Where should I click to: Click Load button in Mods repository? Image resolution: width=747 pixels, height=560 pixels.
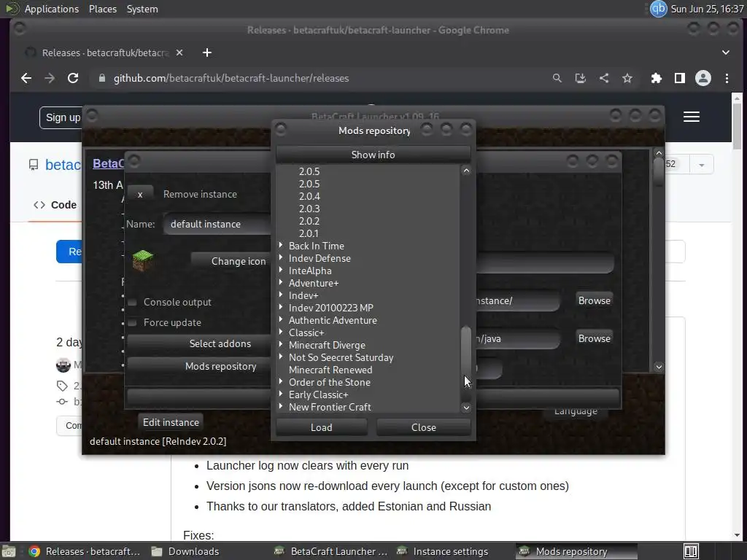[322, 427]
